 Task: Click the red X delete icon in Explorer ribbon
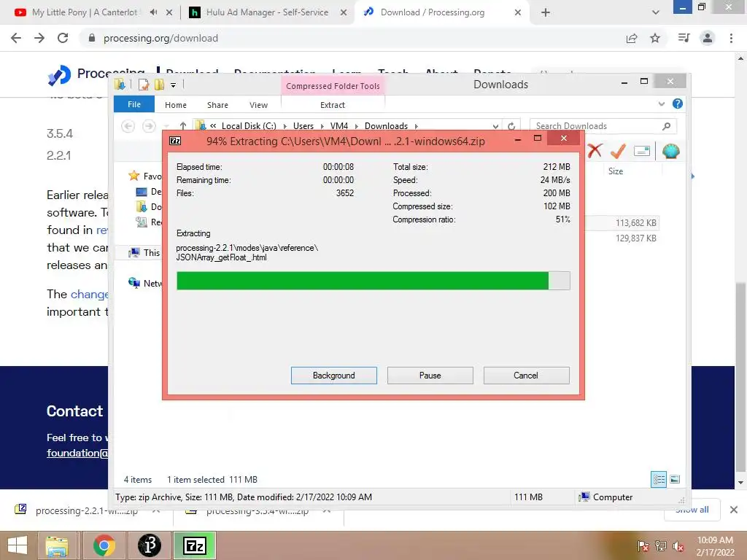595,151
